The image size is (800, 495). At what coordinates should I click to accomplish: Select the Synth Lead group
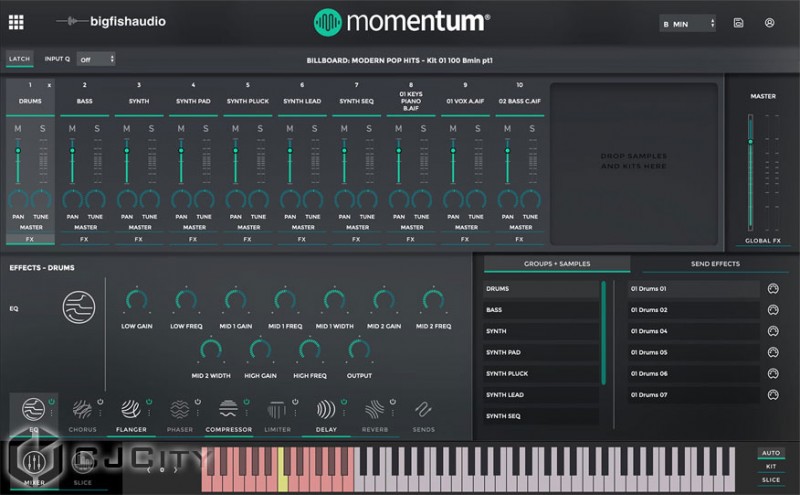pyautogui.click(x=541, y=395)
